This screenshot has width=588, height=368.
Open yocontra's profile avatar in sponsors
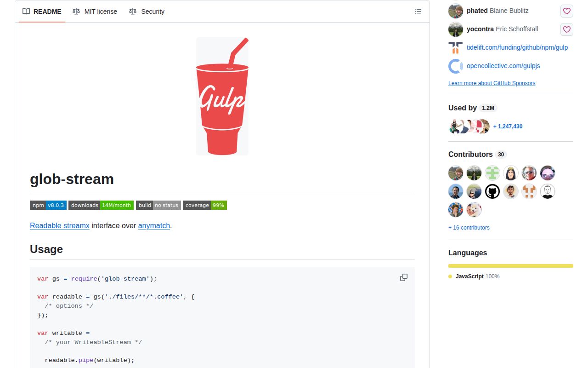456,29
